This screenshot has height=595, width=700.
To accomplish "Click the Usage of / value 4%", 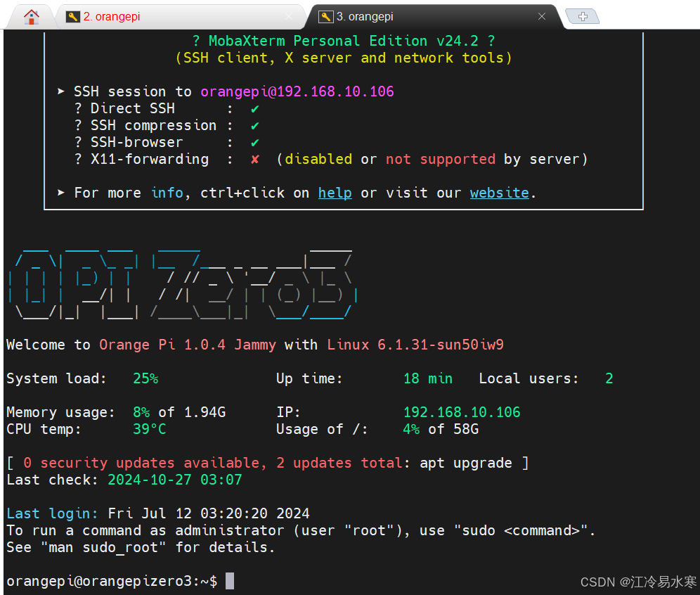I will [x=411, y=429].
